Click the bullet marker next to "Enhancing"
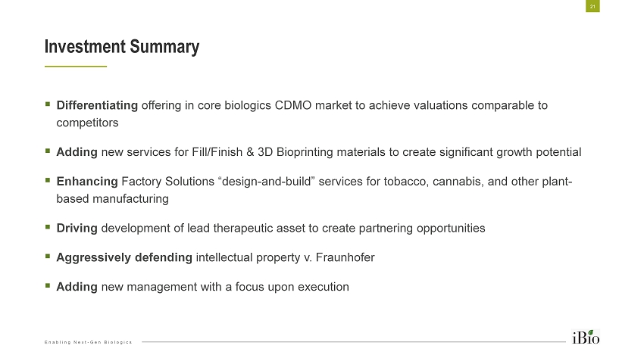This screenshot has width=644, height=361. pos(48,182)
